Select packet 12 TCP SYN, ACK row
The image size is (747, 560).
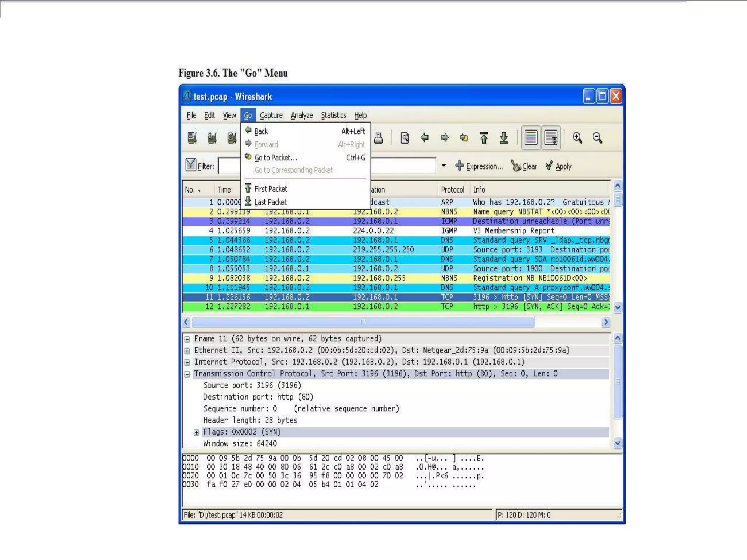(x=365, y=307)
